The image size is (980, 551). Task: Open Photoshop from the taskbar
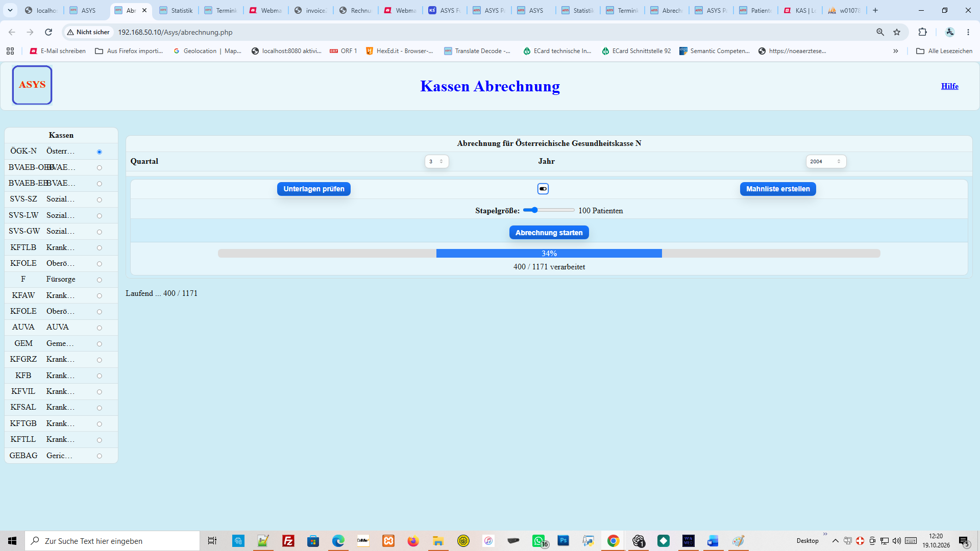click(x=563, y=541)
